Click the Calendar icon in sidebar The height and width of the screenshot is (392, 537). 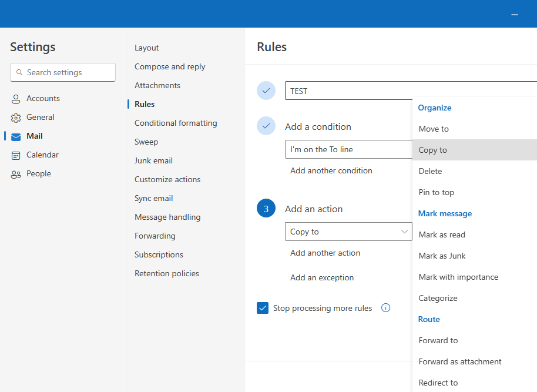tap(16, 156)
